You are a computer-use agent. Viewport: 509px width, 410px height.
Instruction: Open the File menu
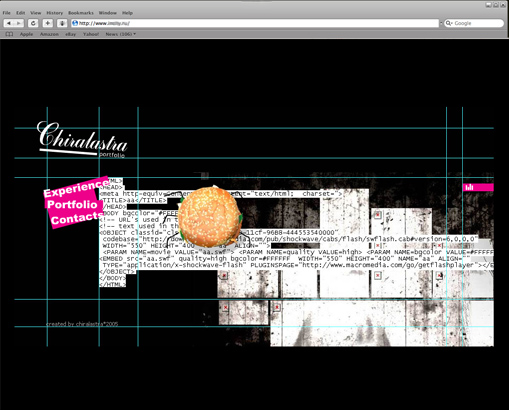7,13
